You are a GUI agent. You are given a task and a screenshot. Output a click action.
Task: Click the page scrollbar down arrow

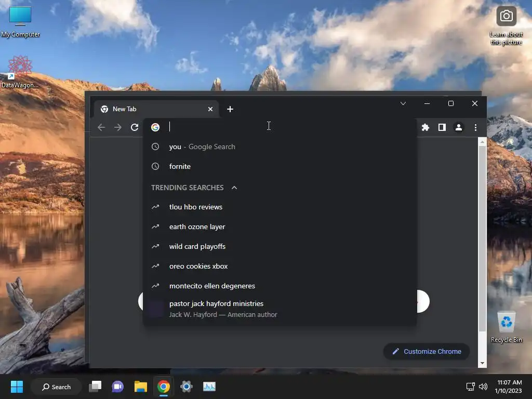point(482,363)
